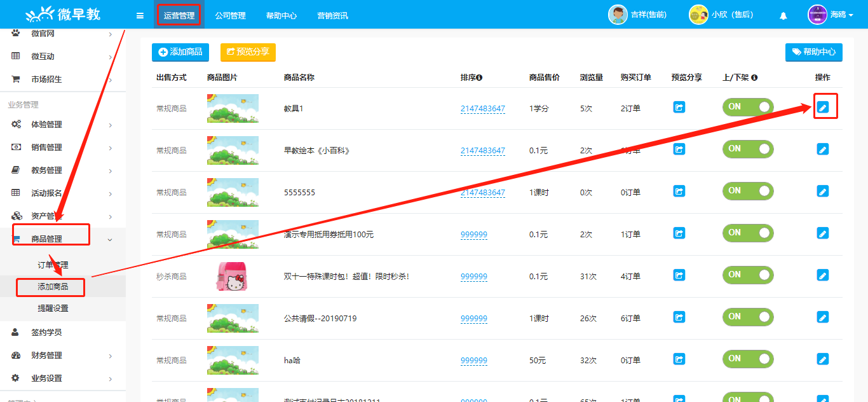Expand the 销售管理 sidebar menu
Screen dimensions: 868x402
[63, 148]
